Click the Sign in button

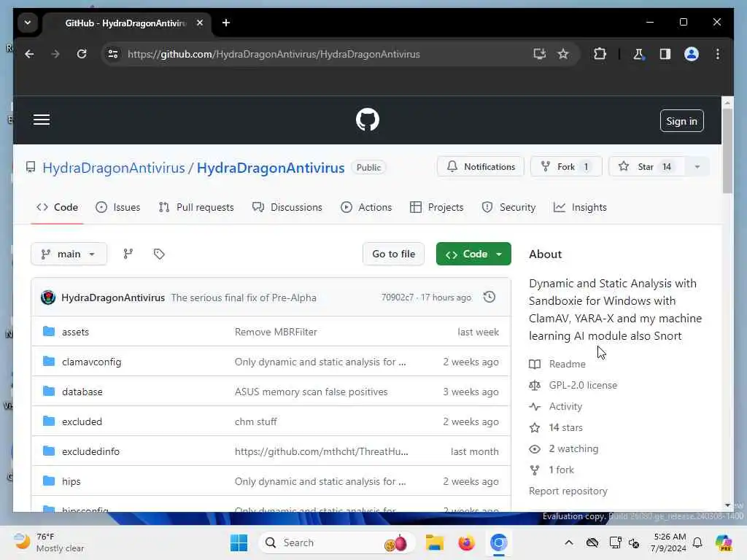tap(682, 121)
